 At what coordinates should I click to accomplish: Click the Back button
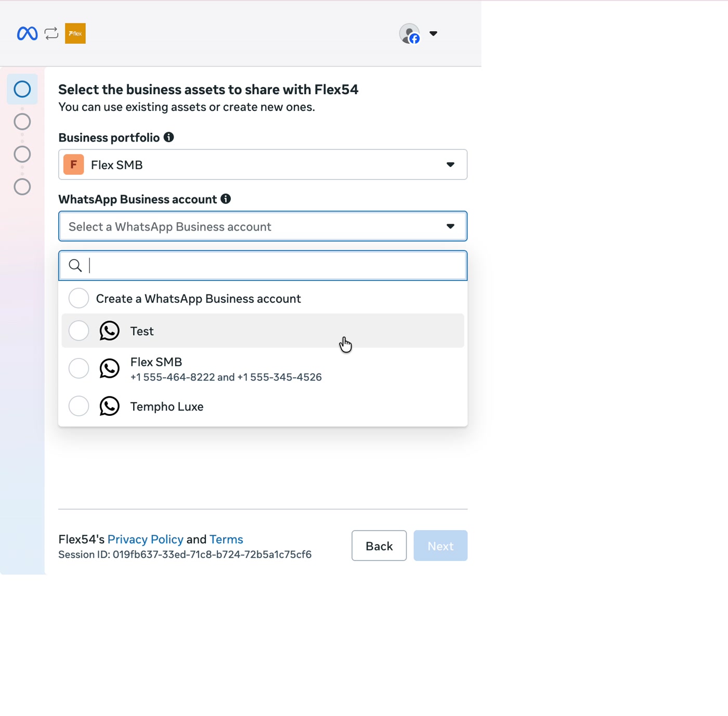coord(379,546)
